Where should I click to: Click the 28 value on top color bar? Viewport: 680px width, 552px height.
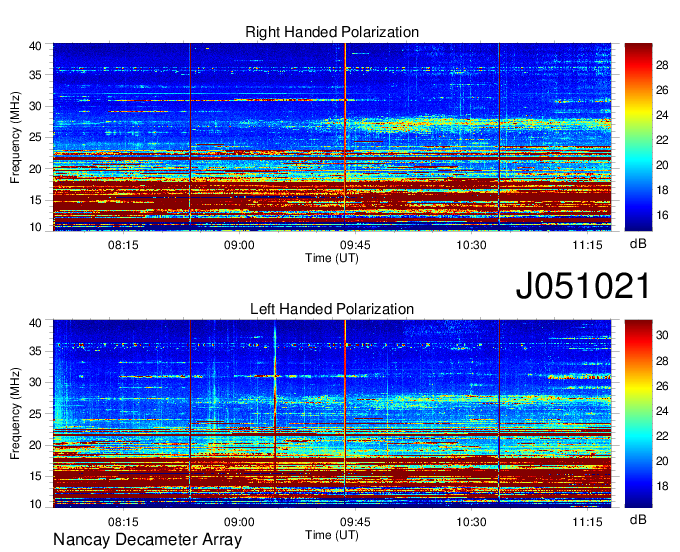[x=662, y=65]
